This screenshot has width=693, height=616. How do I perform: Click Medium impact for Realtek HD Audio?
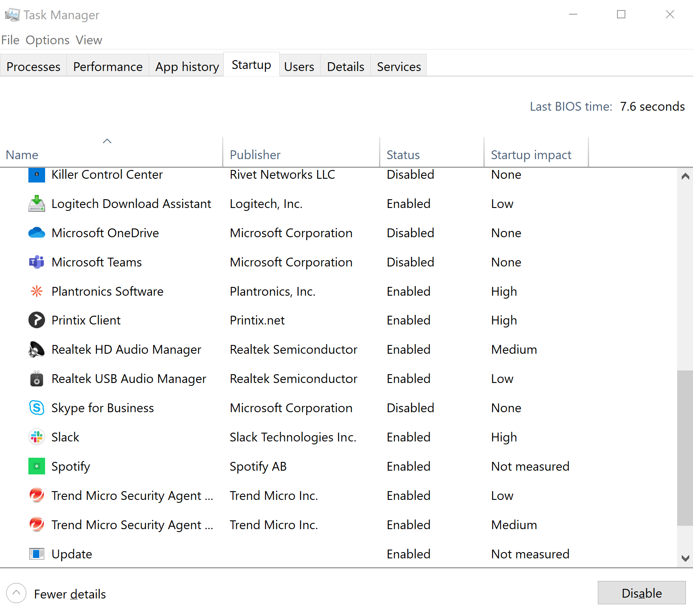pyautogui.click(x=514, y=350)
